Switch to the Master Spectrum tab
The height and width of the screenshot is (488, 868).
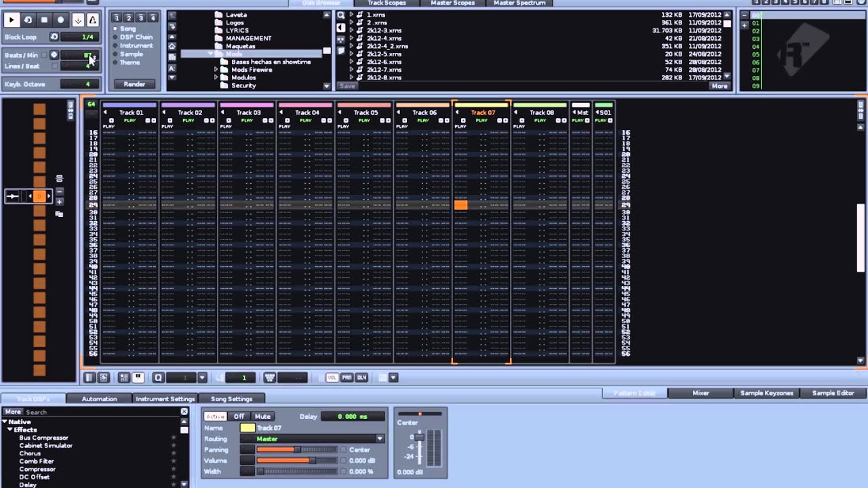(x=519, y=3)
